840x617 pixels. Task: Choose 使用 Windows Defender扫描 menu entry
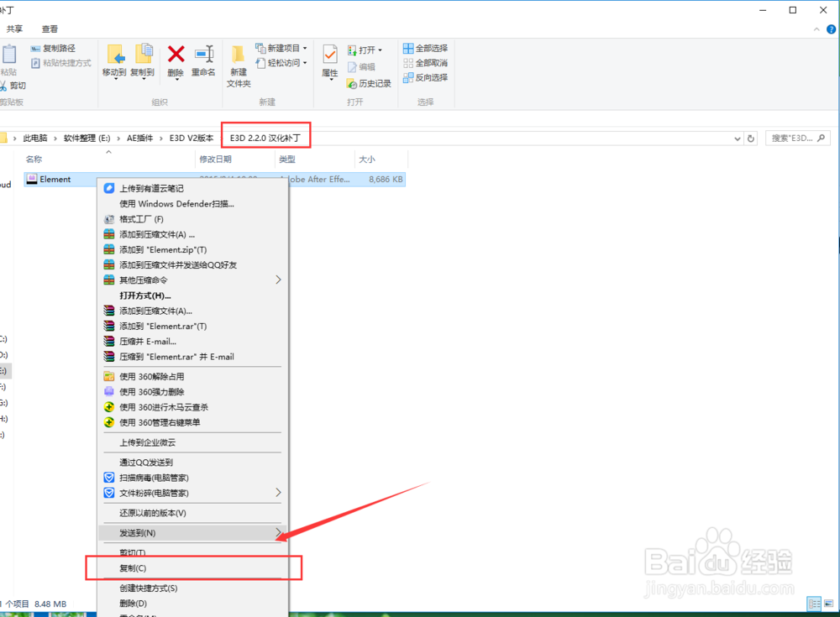193,203
